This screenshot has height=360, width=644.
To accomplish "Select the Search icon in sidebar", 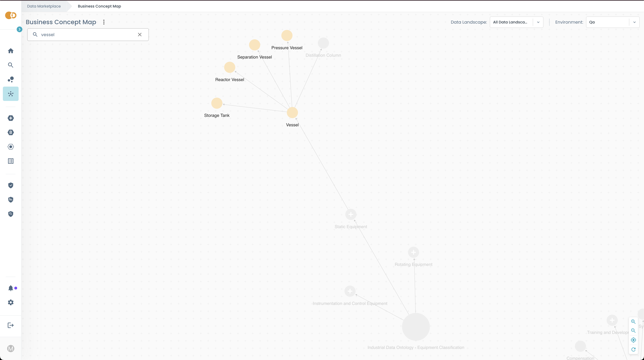I will (x=11, y=65).
